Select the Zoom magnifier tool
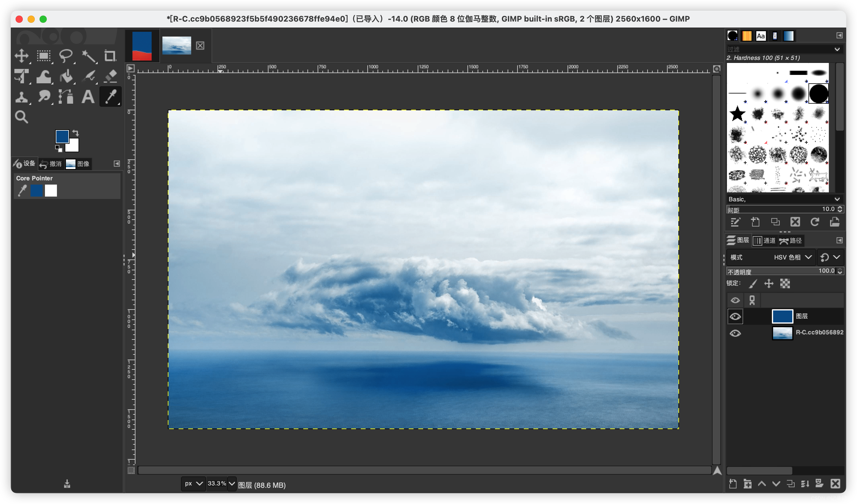Image resolution: width=857 pixels, height=504 pixels. (x=22, y=117)
